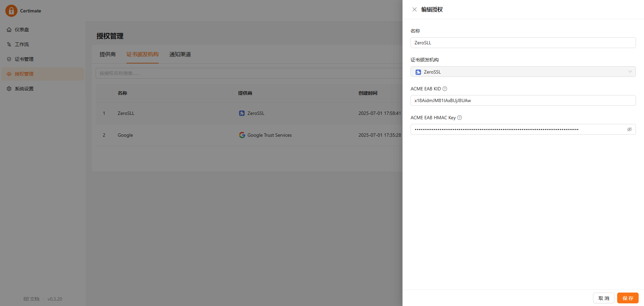The height and width of the screenshot is (306, 644).
Task: Click the 授权管理 fingerprint icon
Action: pyautogui.click(x=9, y=74)
